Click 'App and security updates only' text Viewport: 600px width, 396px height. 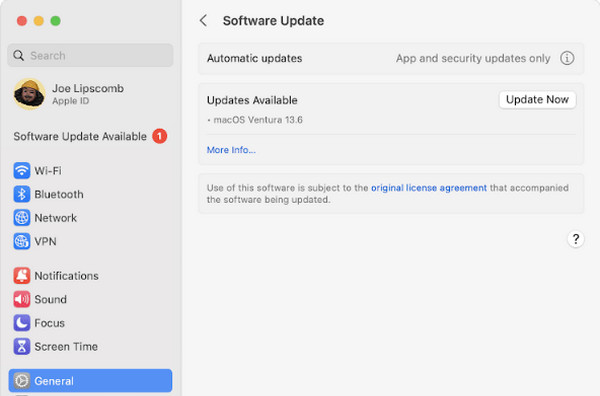(473, 59)
